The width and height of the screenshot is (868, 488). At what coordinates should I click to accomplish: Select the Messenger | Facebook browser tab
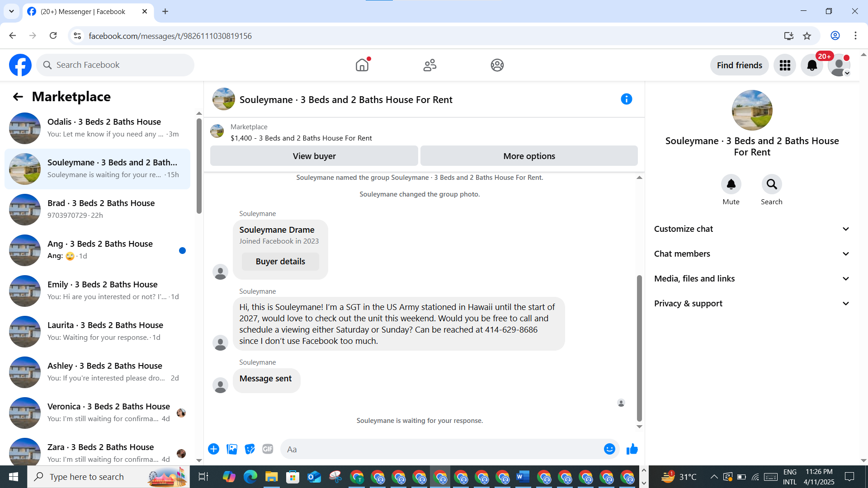87,12
